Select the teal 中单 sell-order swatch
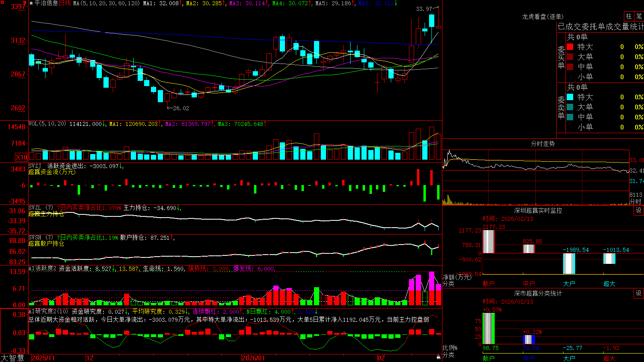Image resolution: width=644 pixels, height=362 pixels. click(570, 117)
